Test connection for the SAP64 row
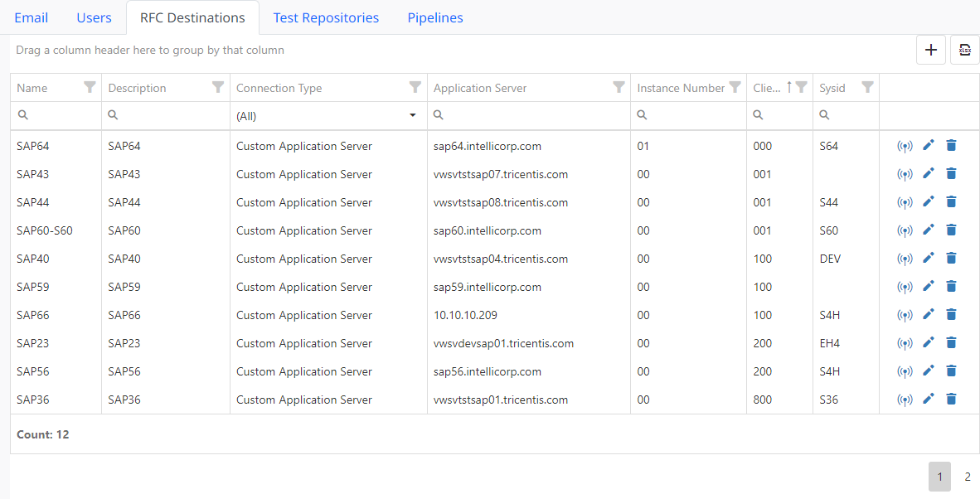This screenshot has width=980, height=499. tap(905, 147)
